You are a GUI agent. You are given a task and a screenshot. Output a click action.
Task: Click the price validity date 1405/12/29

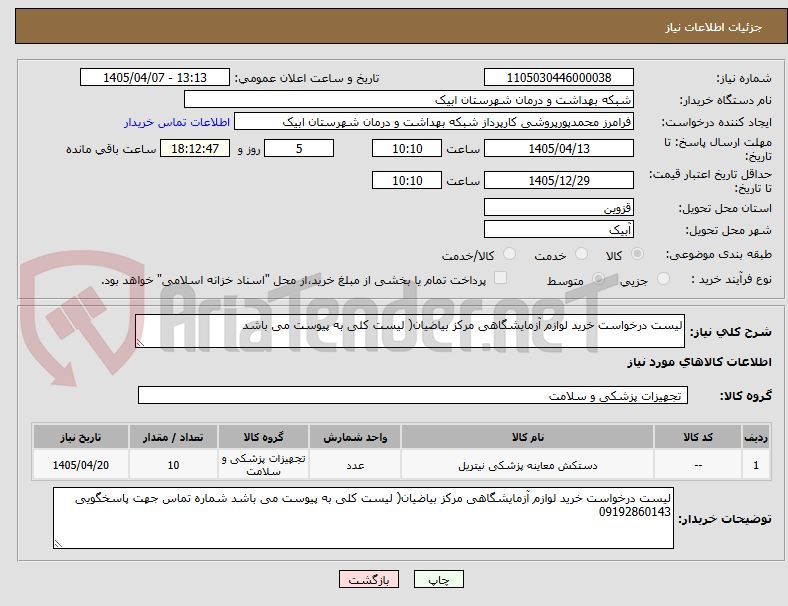point(559,180)
